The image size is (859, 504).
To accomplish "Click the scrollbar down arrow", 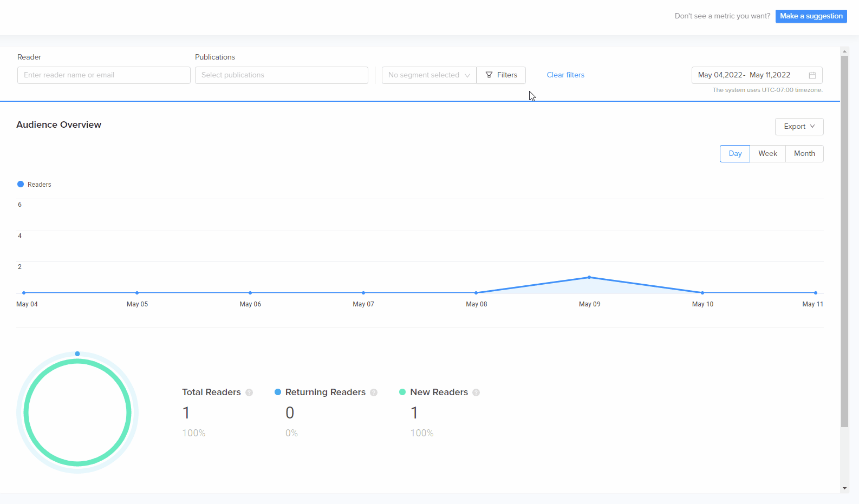I will pyautogui.click(x=844, y=488).
